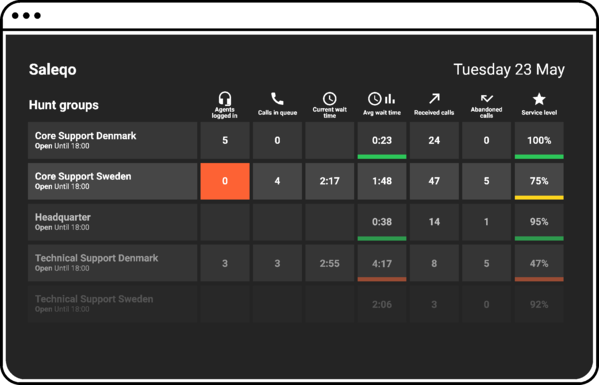
Task: Select the Core Support Denmark hunt group
Action: 113,140
